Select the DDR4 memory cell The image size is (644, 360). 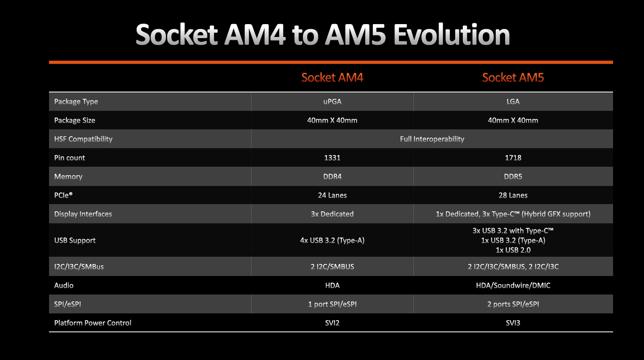click(332, 176)
